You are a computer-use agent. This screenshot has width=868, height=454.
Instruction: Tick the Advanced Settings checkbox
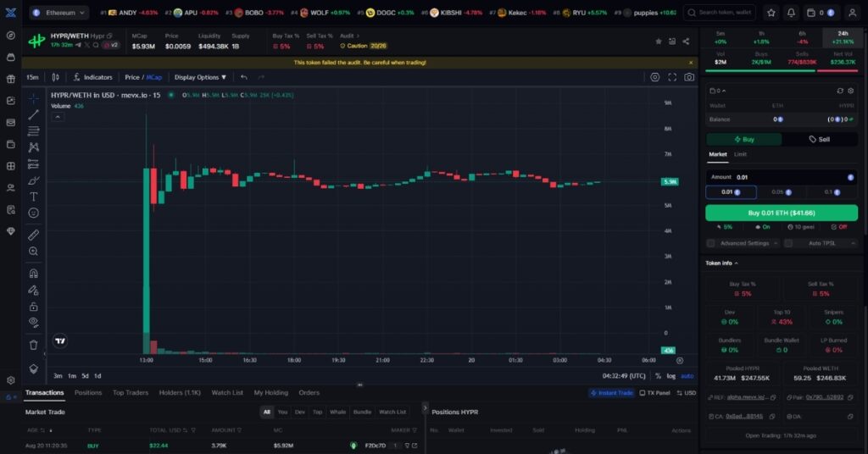711,243
